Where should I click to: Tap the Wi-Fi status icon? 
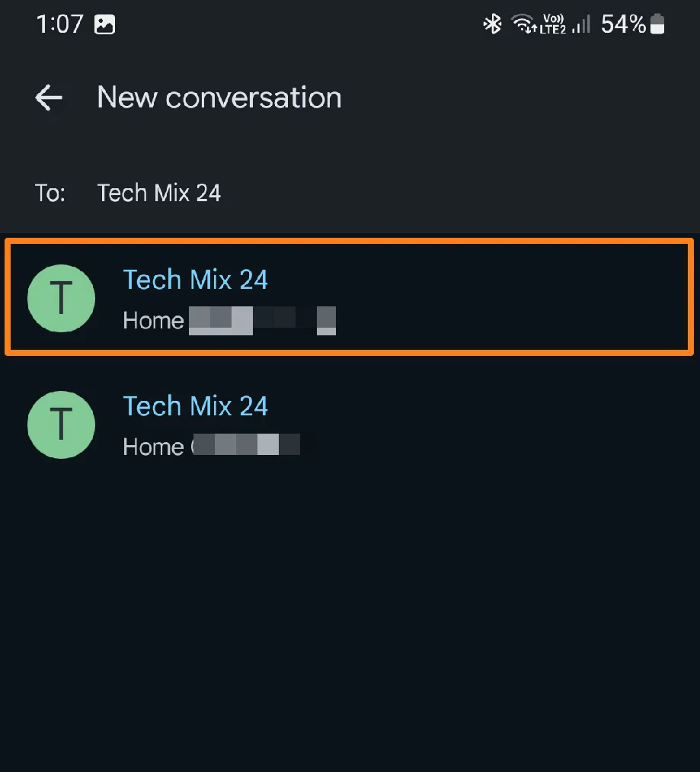coord(524,24)
